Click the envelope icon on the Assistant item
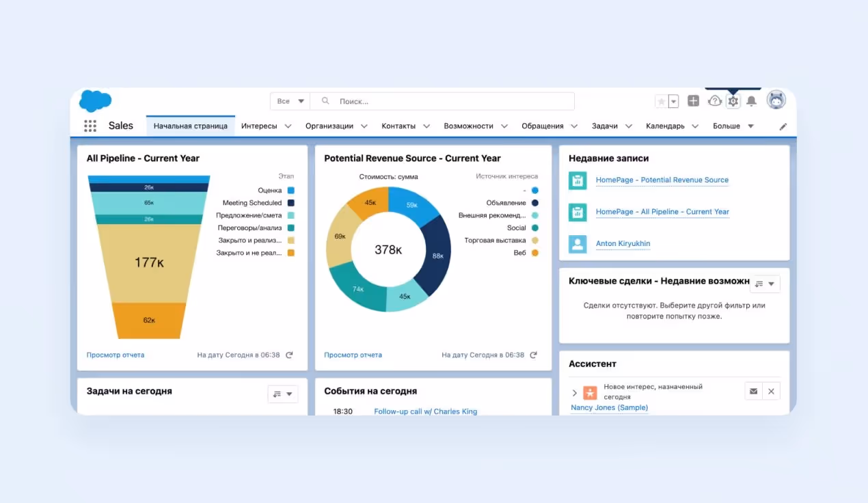Viewport: 868px width, 503px height. (x=753, y=391)
